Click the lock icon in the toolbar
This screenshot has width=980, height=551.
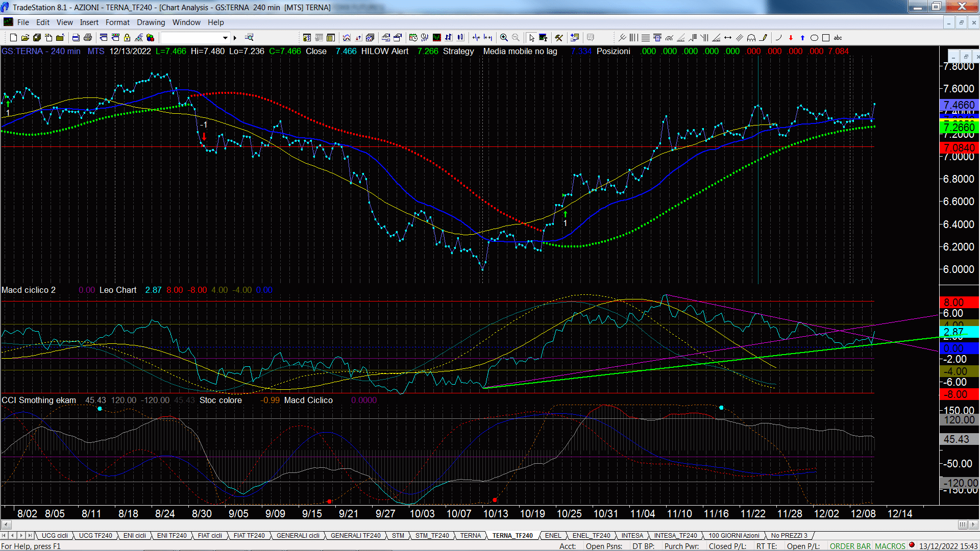pyautogui.click(x=127, y=38)
